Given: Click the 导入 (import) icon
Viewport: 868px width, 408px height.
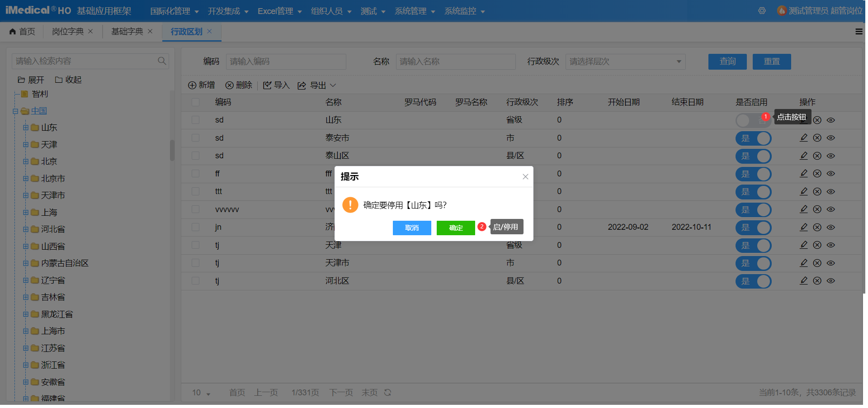Looking at the screenshot, I should coord(268,85).
